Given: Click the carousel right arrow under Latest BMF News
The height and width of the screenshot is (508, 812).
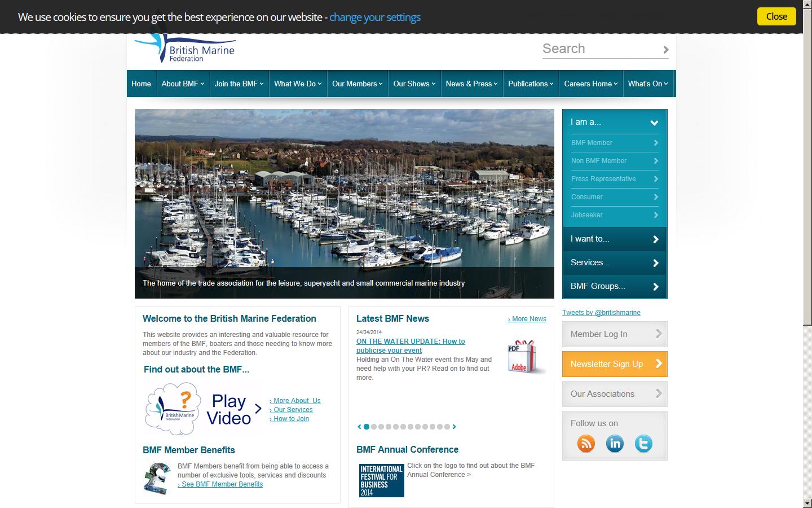Looking at the screenshot, I should click(454, 427).
